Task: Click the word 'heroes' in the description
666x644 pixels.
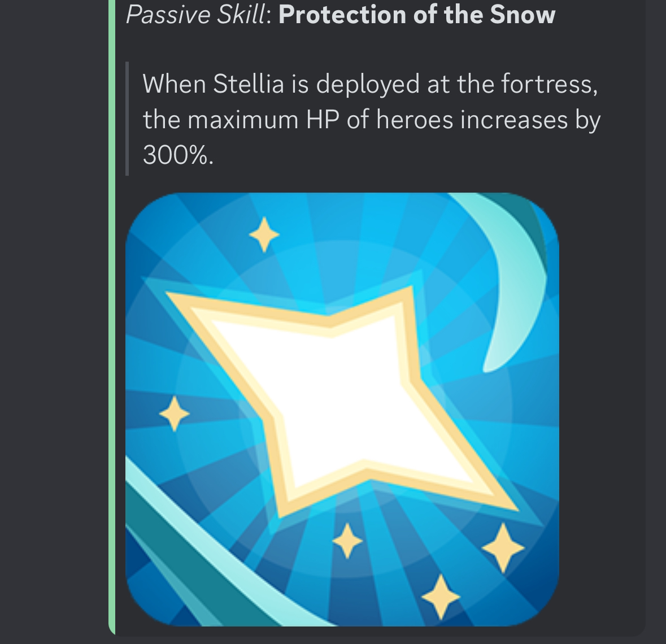Action: pyautogui.click(x=415, y=119)
